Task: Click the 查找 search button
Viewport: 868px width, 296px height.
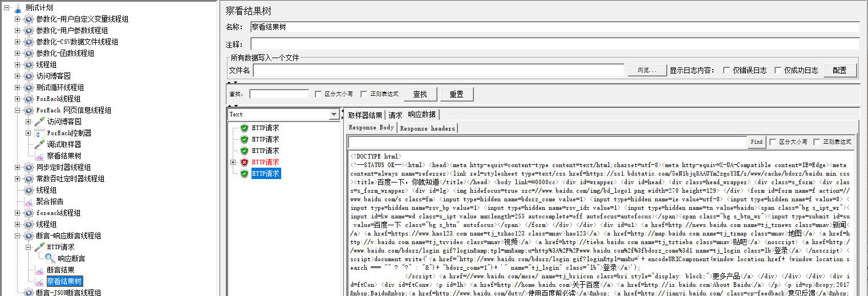Action: pyautogui.click(x=420, y=94)
